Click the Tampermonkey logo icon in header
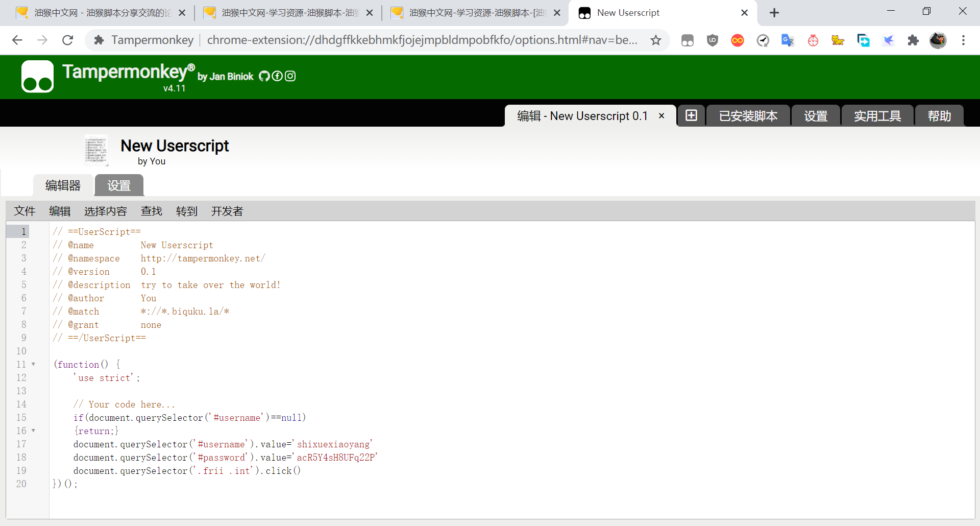Image resolution: width=980 pixels, height=526 pixels. 37,77
